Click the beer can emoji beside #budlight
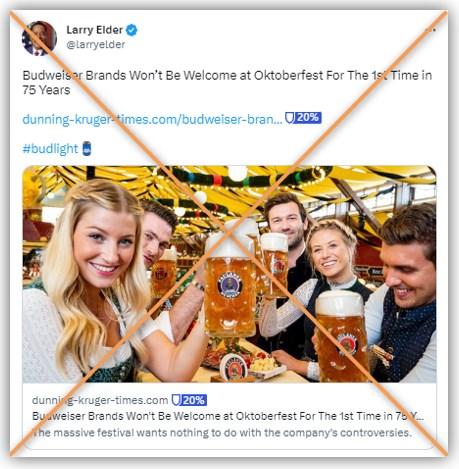Screen dimensions: 459x469 [x=87, y=149]
